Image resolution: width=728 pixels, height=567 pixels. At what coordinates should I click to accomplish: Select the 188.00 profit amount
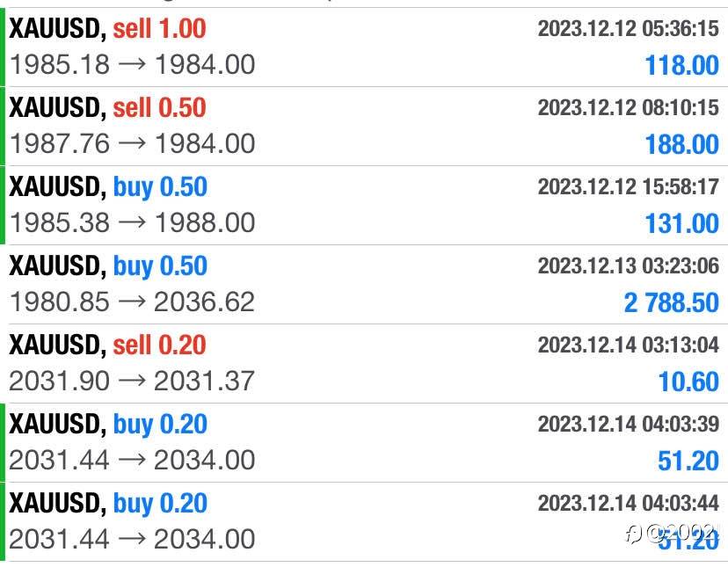tap(681, 144)
